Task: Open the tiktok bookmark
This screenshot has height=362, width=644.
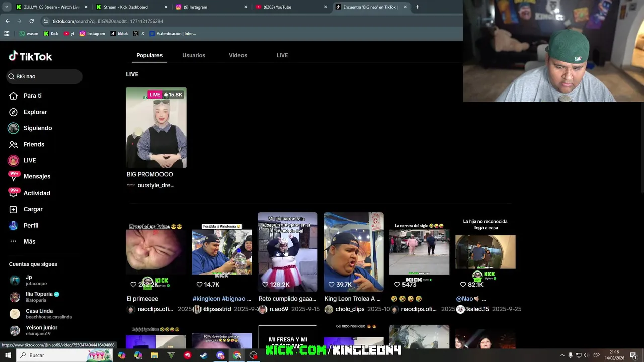Action: pos(119,34)
